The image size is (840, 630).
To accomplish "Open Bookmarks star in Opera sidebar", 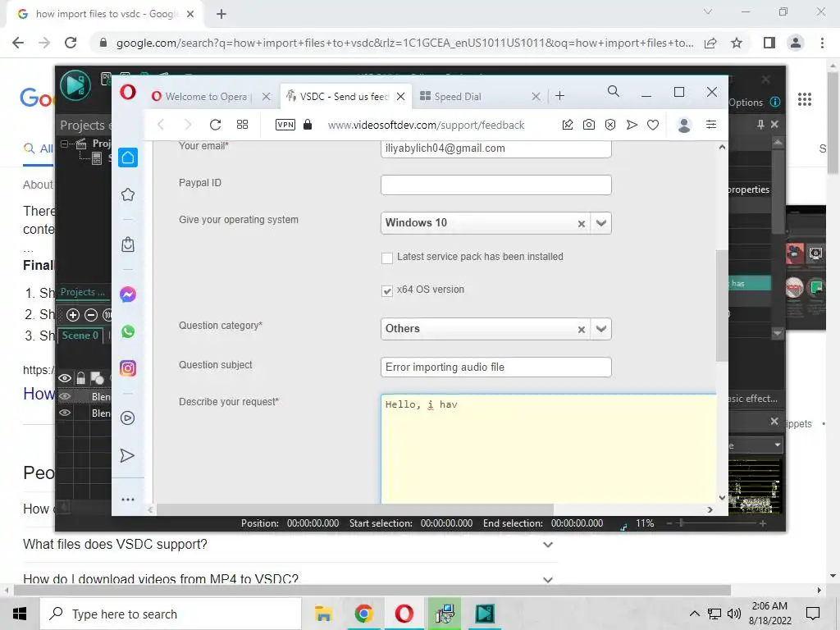I will 127,194.
